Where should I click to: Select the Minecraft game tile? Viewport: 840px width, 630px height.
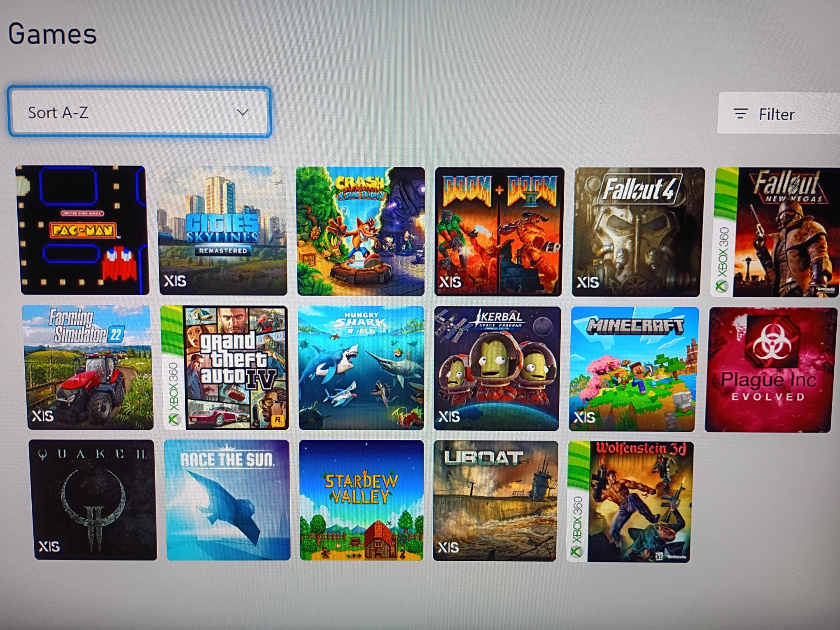pos(633,369)
